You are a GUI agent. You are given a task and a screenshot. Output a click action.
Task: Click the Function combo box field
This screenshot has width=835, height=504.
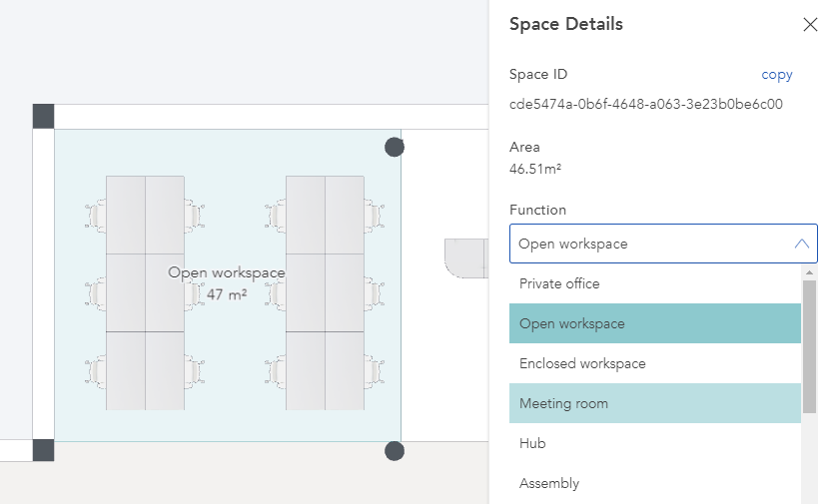[663, 244]
